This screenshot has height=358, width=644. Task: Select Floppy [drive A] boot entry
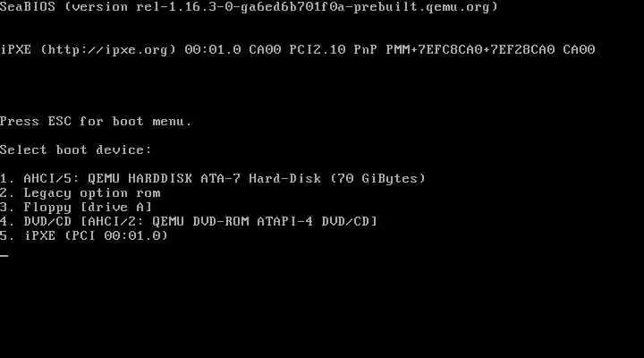coord(76,207)
